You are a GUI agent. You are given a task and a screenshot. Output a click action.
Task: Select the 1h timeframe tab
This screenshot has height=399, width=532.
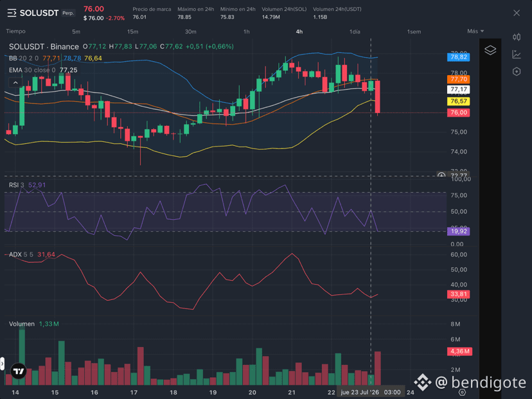[246, 31]
